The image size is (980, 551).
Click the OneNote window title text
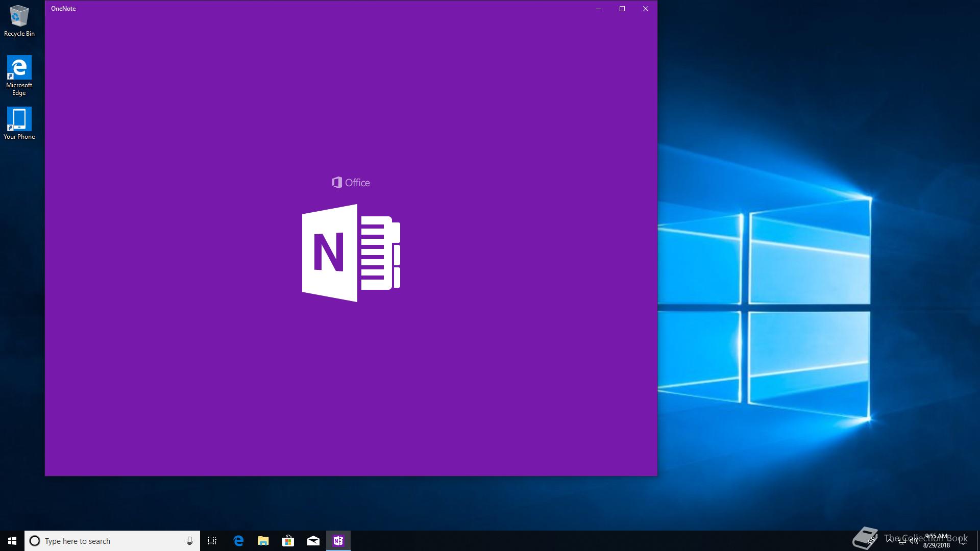63,9
